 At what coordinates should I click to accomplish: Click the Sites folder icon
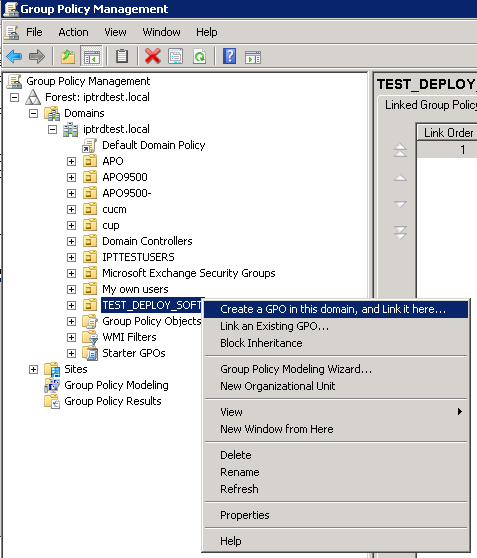coord(52,369)
